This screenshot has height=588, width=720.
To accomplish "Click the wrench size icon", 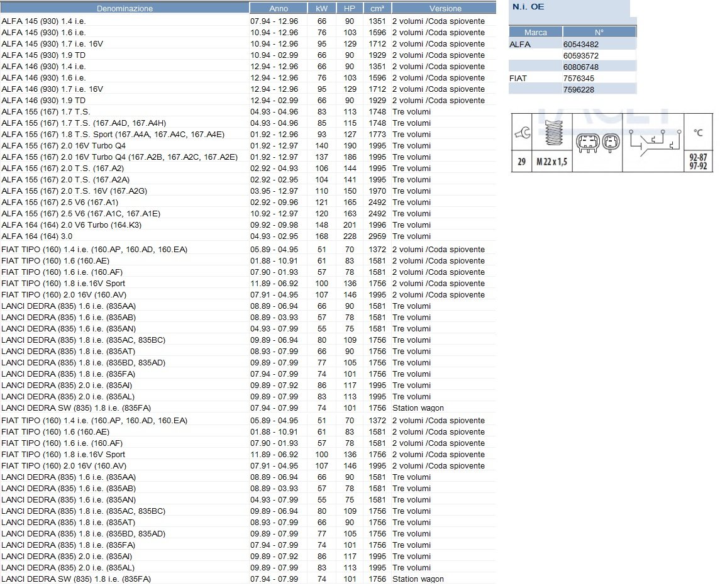I will pos(522,133).
